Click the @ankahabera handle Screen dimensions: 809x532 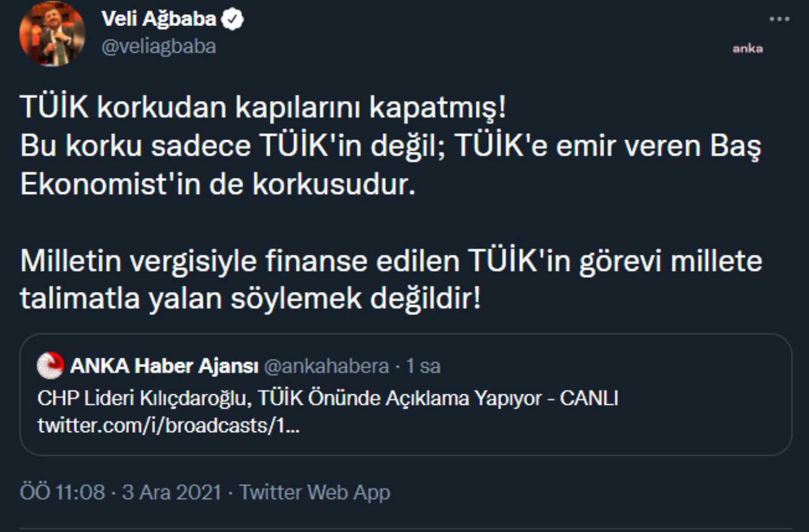pyautogui.click(x=326, y=366)
